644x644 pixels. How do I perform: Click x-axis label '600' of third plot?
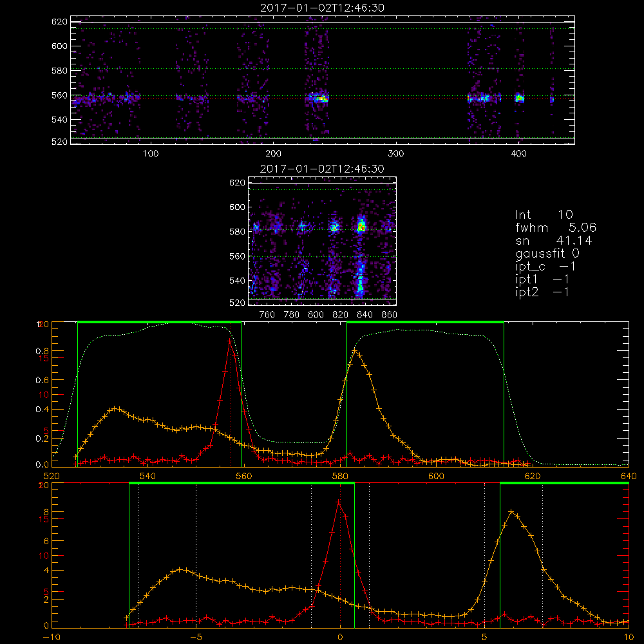(x=436, y=476)
